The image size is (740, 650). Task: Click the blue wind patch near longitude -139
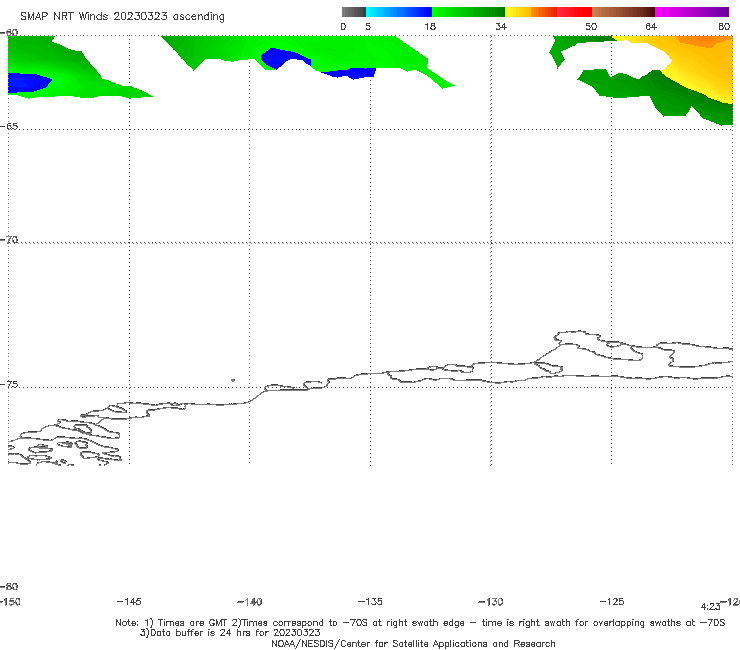tap(282, 58)
